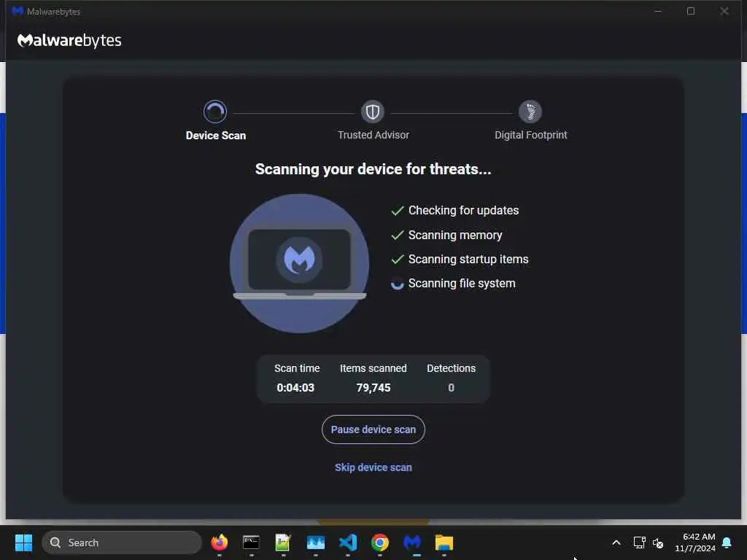Click the 'Scanning startup items' text
This screenshot has width=747, height=560.
point(468,260)
